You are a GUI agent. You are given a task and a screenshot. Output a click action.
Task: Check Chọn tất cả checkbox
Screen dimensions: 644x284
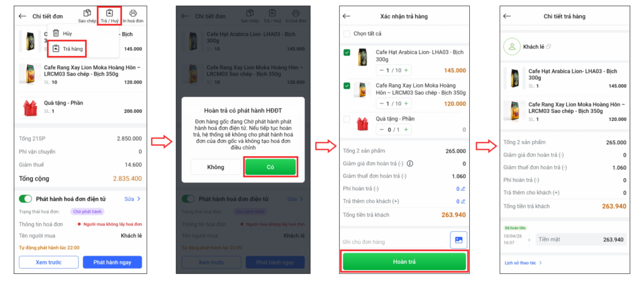point(347,34)
